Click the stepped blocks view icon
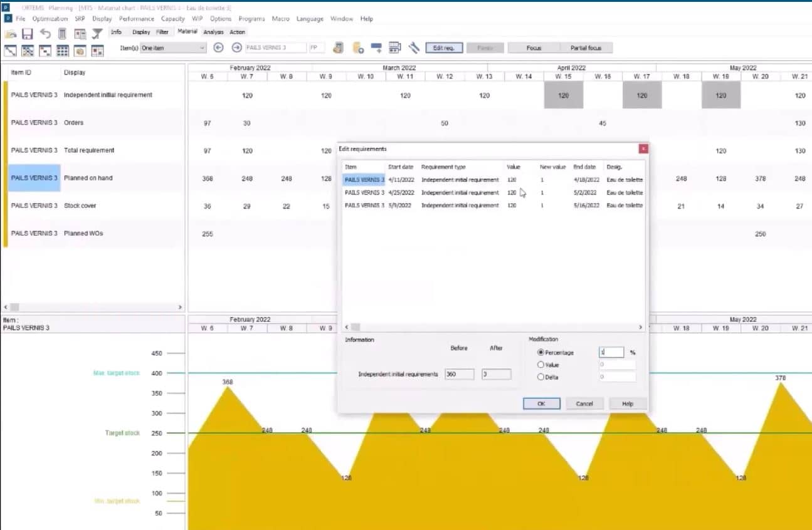Viewport: 812px width, 530px height. (x=45, y=50)
